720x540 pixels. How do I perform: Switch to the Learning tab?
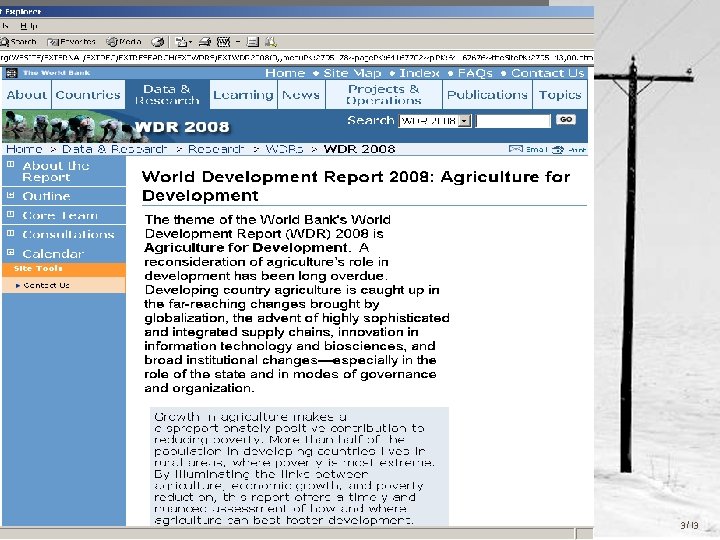243,95
